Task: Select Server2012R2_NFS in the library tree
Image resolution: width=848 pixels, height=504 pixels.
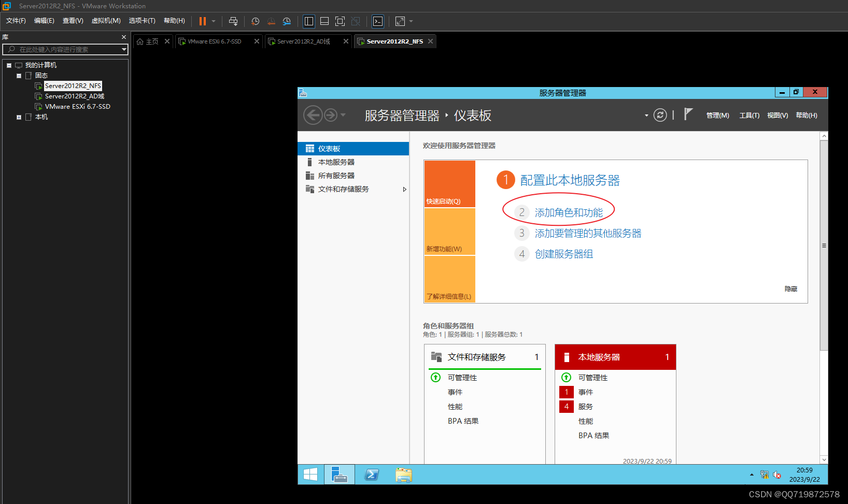Action: tap(73, 86)
